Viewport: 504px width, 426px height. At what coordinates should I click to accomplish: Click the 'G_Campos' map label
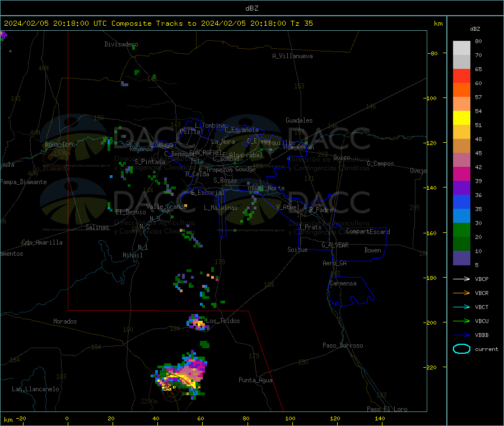[x=381, y=163]
